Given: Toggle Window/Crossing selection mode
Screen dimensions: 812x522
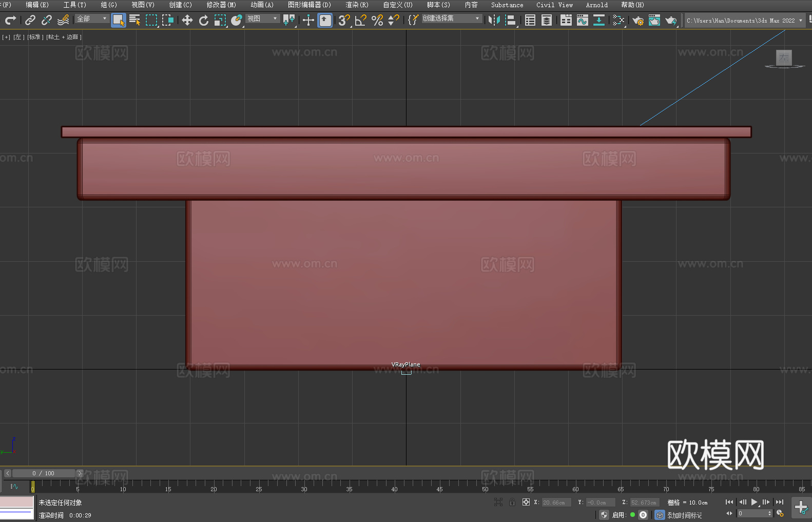Looking at the screenshot, I should pos(168,20).
